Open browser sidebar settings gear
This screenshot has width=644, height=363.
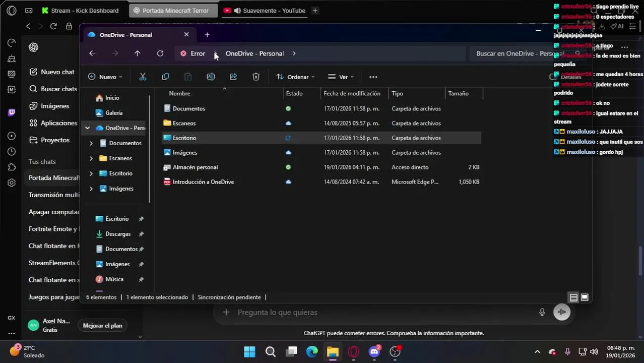tap(12, 183)
